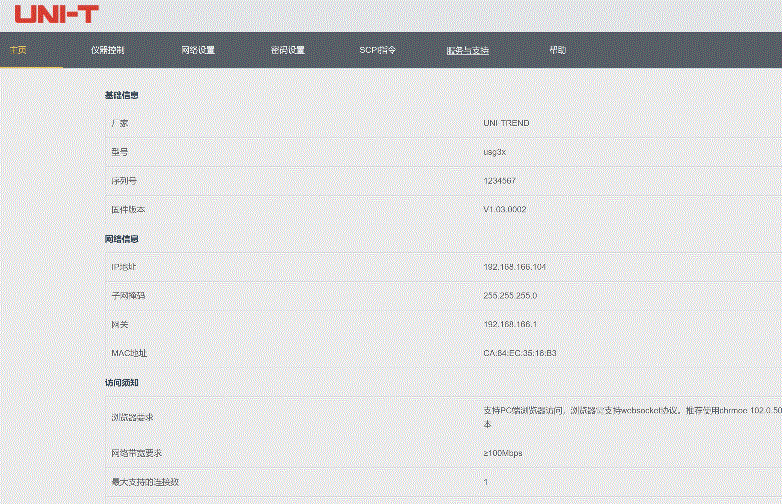Screen dimensions: 782x504
Task: Click the model value usg3x
Action: pos(494,152)
